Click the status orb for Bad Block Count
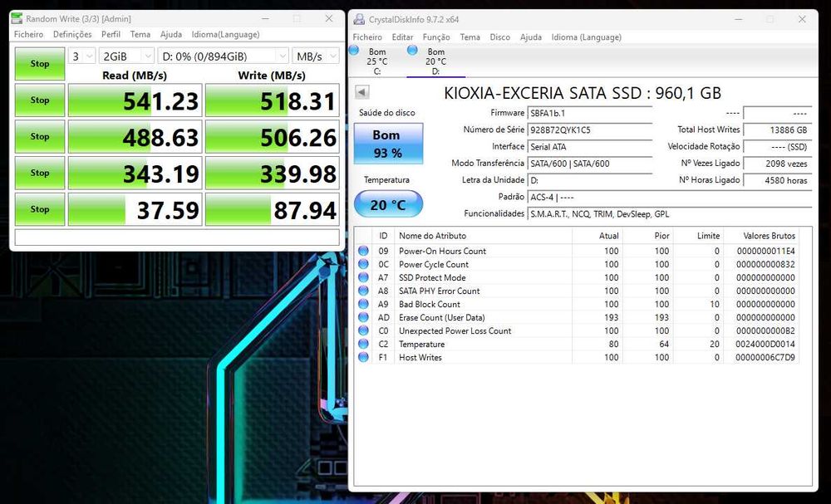The image size is (831, 504). (363, 304)
